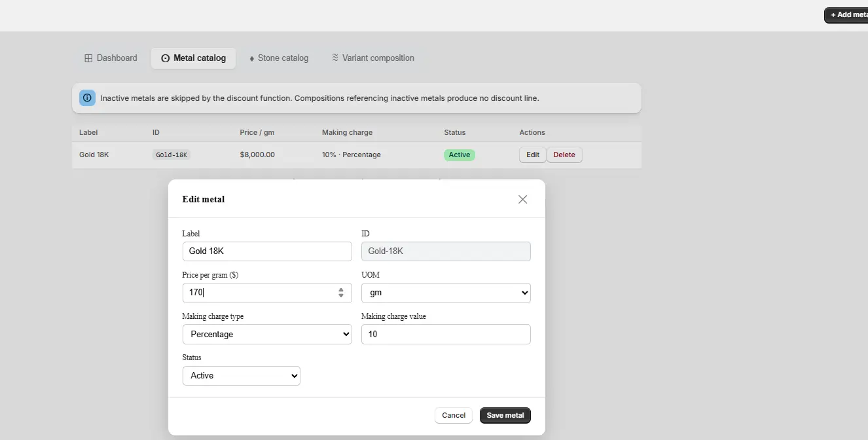Save the metal changes
Screen dimensions: 868x440
click(x=505, y=415)
